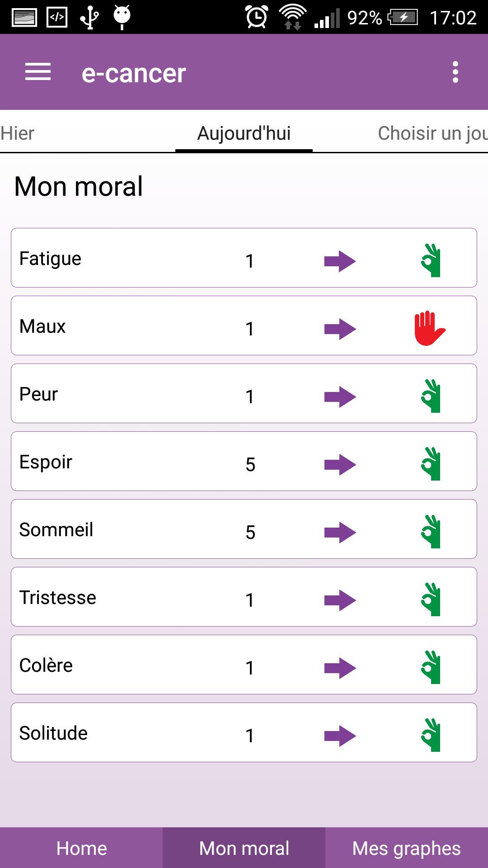This screenshot has height=868, width=488.
Task: Switch to the Hier tab
Action: (18, 133)
